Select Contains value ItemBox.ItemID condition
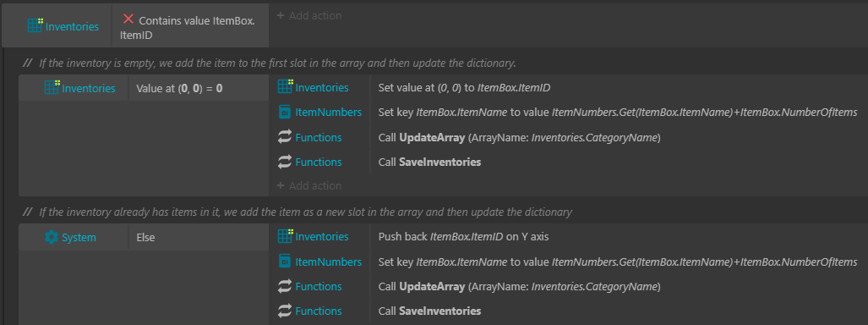 point(190,27)
